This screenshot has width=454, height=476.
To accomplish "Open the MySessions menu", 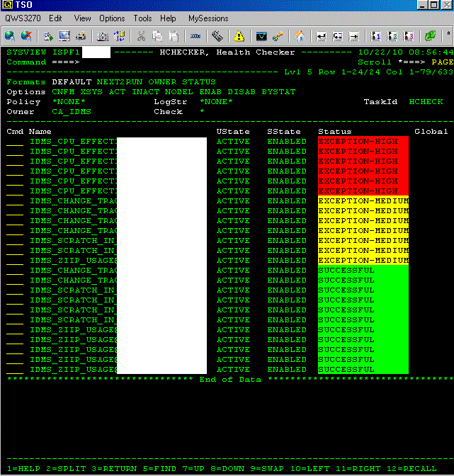I will pos(208,18).
